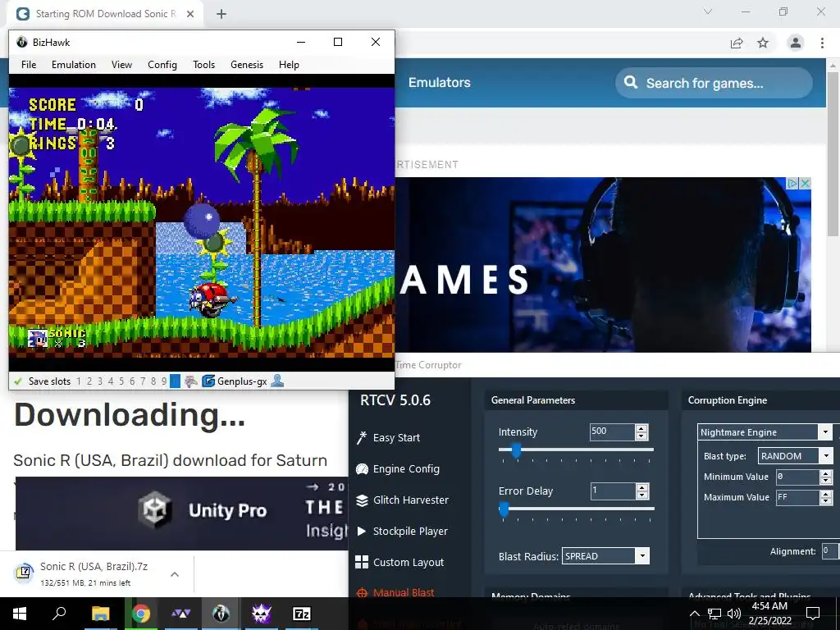840x630 pixels.
Task: Click the browser share page icon
Action: [x=737, y=43]
